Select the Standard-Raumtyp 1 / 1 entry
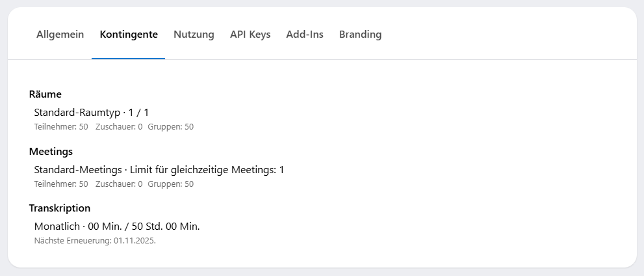 pyautogui.click(x=92, y=113)
